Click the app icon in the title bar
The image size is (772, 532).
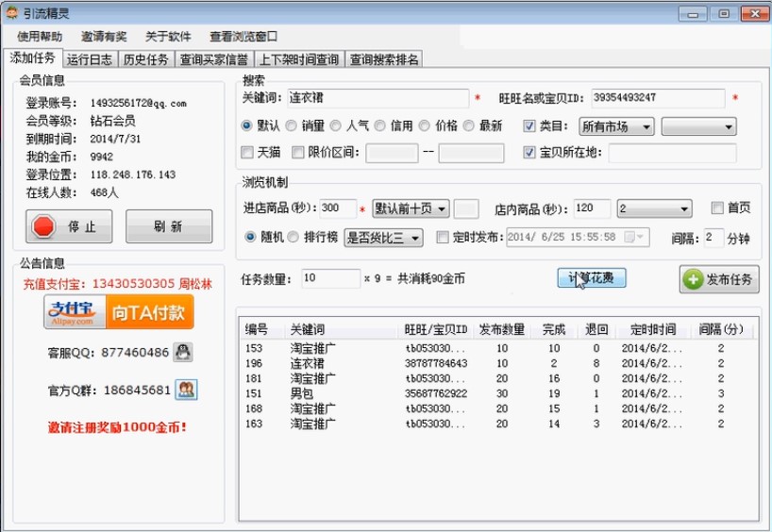tap(11, 13)
